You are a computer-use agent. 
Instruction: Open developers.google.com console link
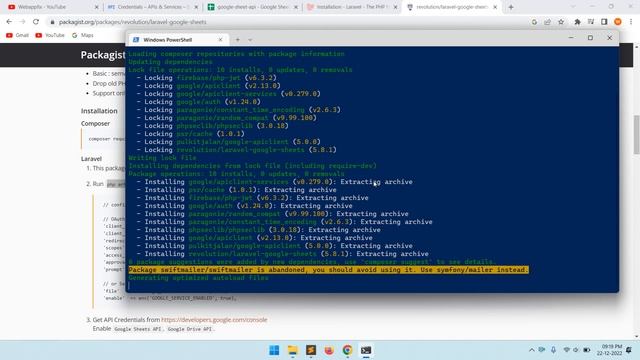[214, 320]
